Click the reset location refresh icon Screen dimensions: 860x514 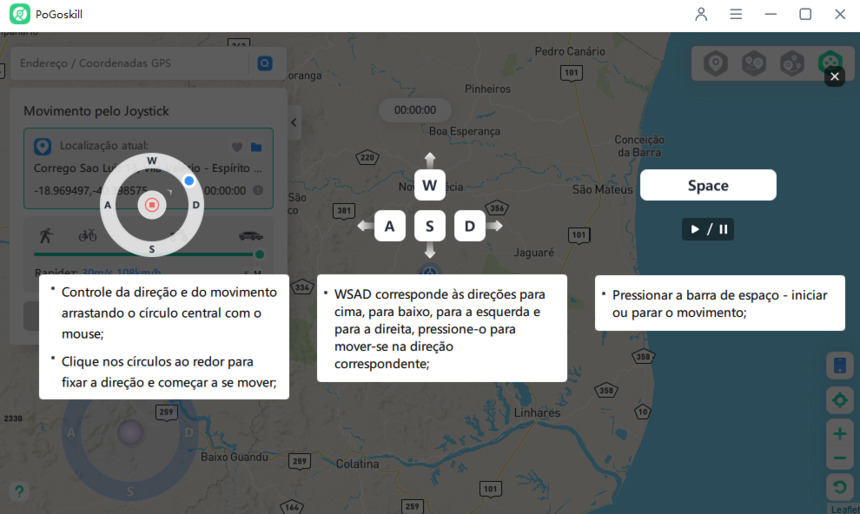(840, 488)
